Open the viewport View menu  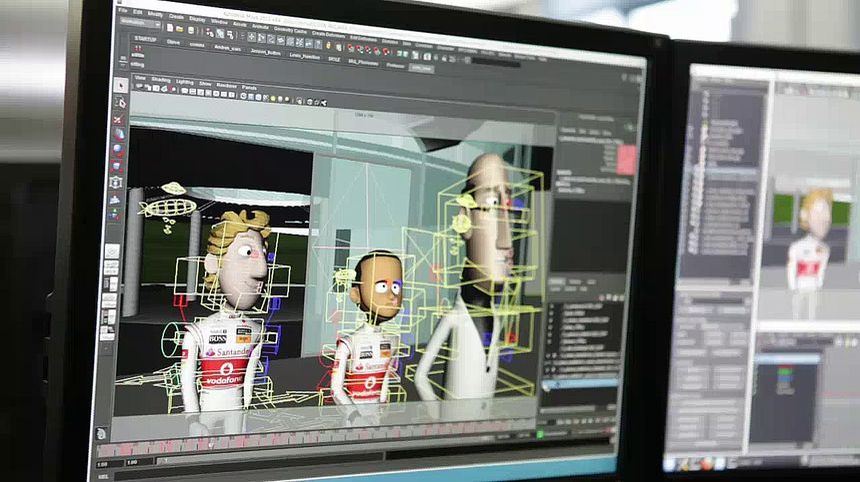point(140,78)
